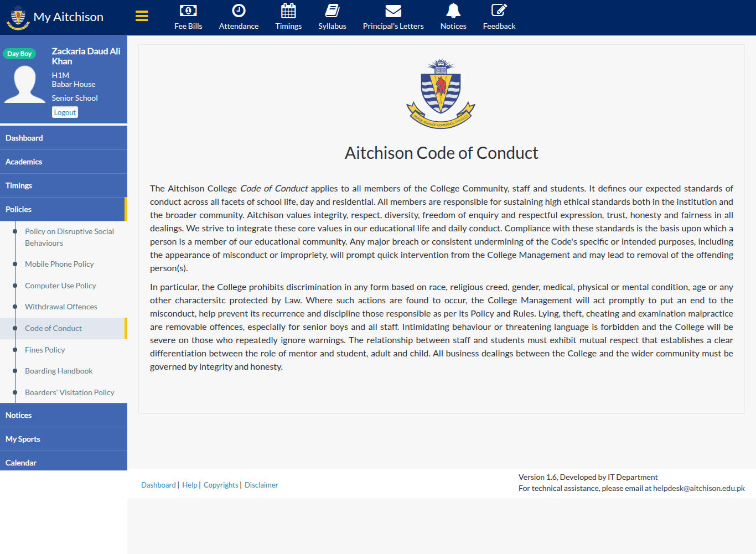This screenshot has width=756, height=554.
Task: Expand the Timings sidebar section
Action: [64, 185]
